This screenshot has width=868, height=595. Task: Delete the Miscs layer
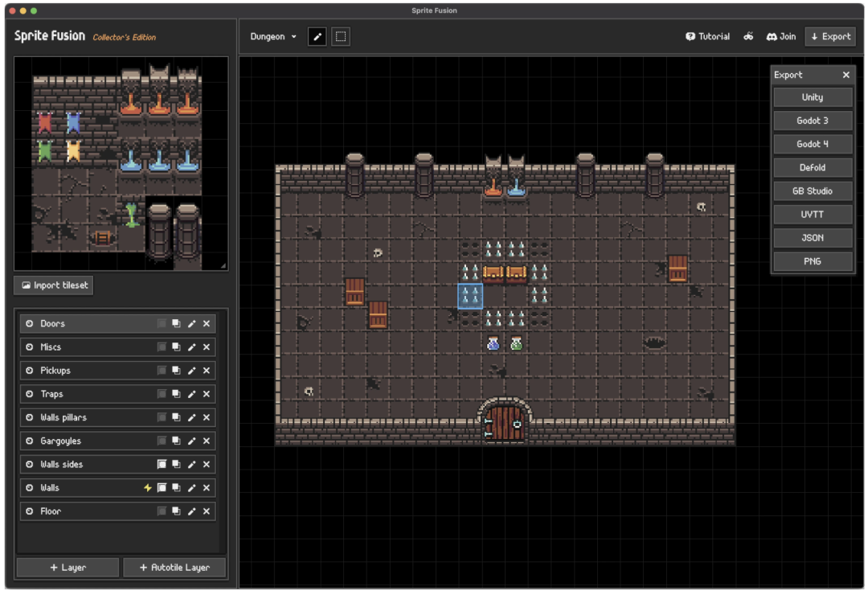[x=207, y=347]
